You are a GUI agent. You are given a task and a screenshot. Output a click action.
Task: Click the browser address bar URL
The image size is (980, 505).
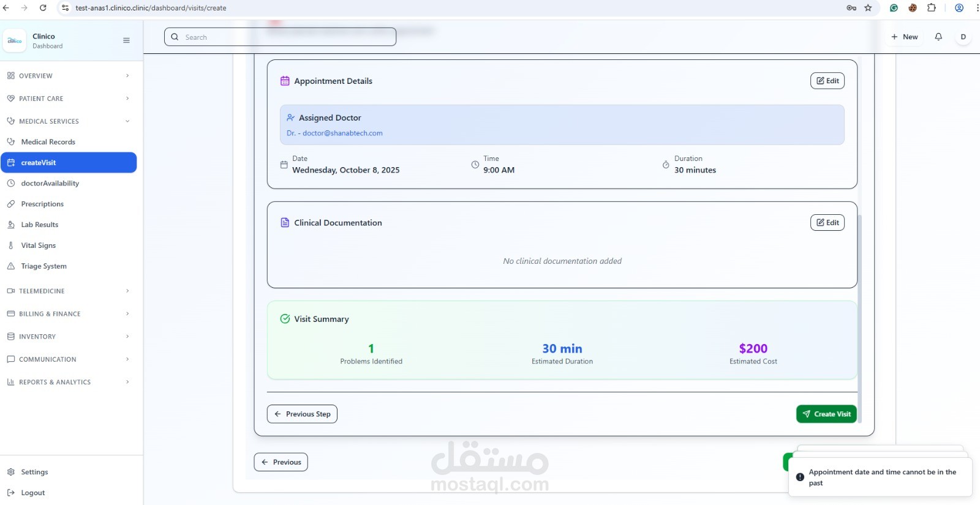pos(151,8)
